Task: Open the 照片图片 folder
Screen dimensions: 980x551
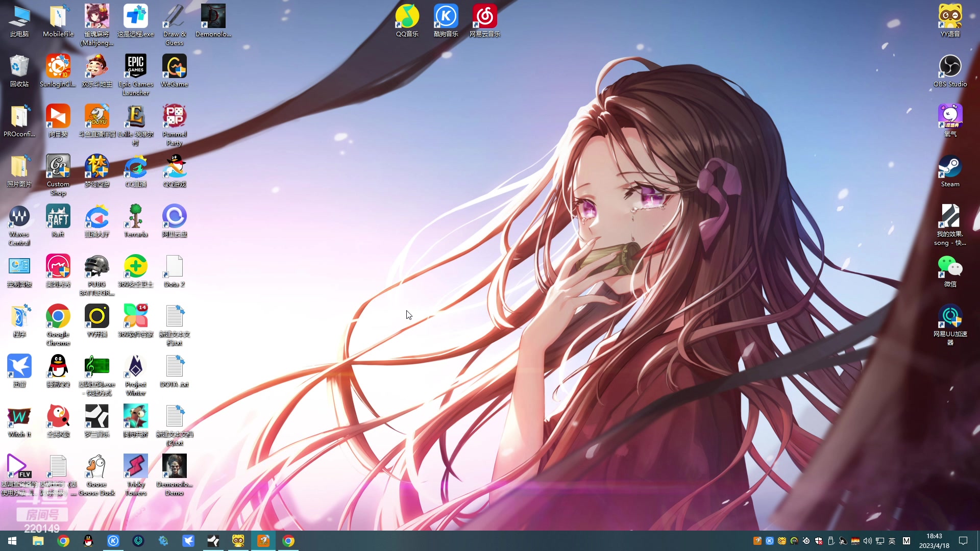Action: click(x=19, y=171)
